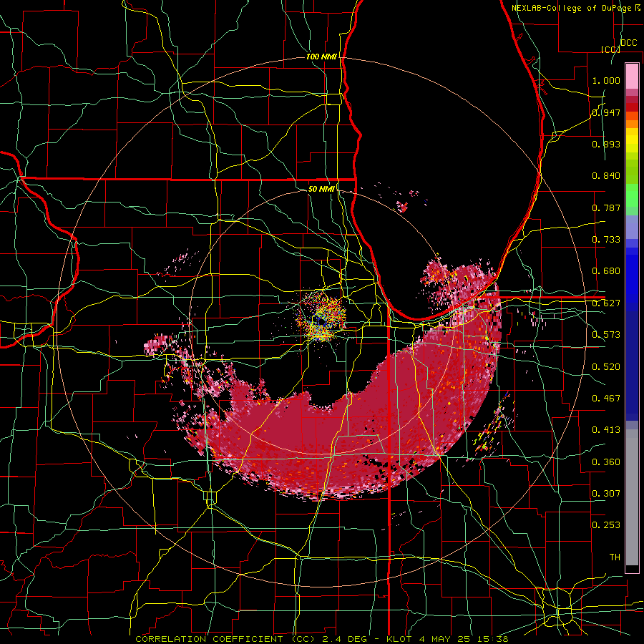Screen dimensions: 644x644
Task: Select the 0.680 scale value
Action: point(606,271)
